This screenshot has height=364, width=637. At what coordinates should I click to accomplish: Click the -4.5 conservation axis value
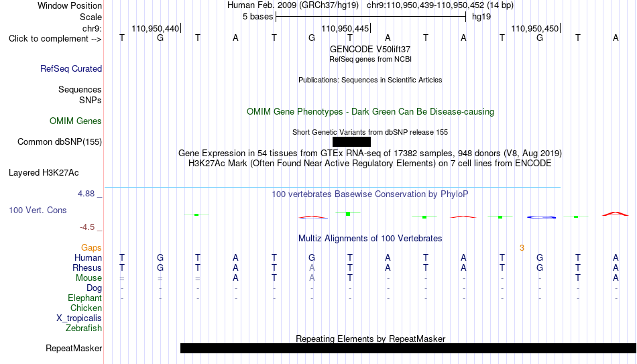(x=87, y=227)
